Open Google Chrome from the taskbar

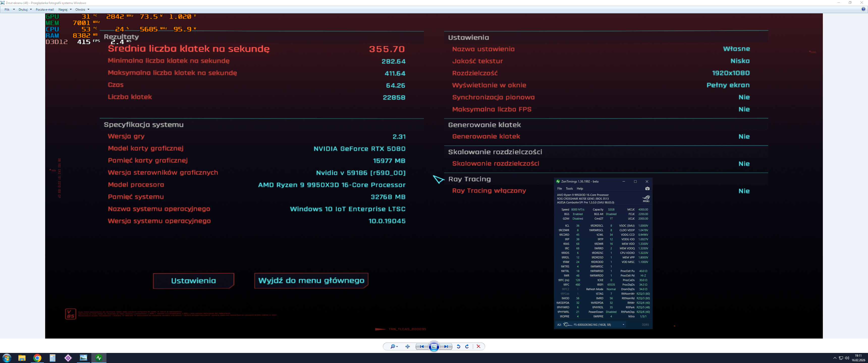37,358
